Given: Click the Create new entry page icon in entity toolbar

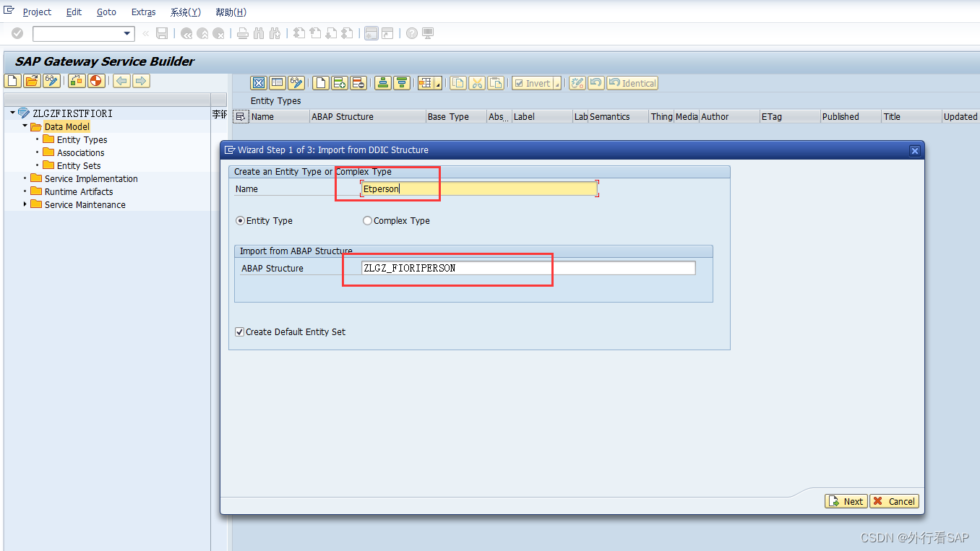Looking at the screenshot, I should click(x=320, y=83).
